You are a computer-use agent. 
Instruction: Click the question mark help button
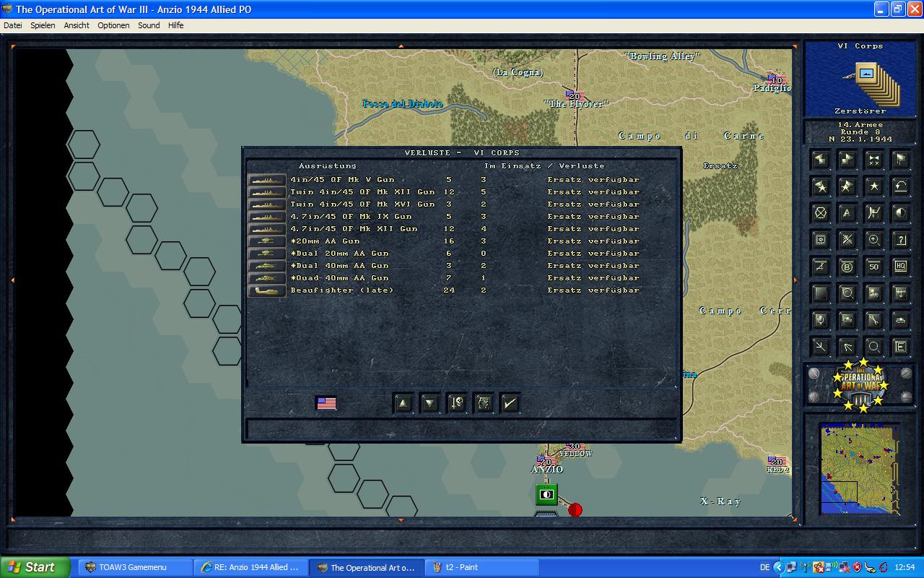(900, 240)
